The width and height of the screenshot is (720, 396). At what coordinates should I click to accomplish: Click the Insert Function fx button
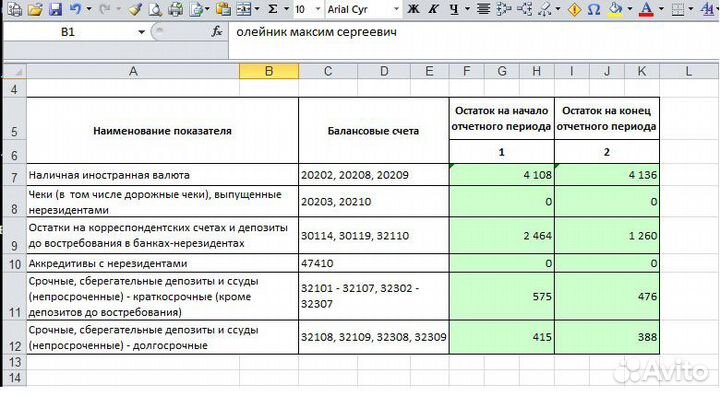(x=217, y=32)
